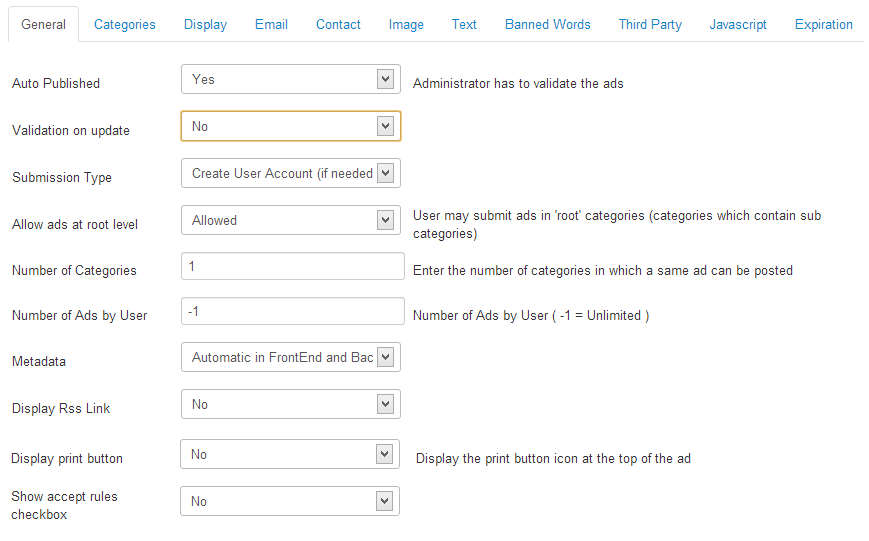Open the Expiration tab
The height and width of the screenshot is (541, 869).
click(824, 24)
